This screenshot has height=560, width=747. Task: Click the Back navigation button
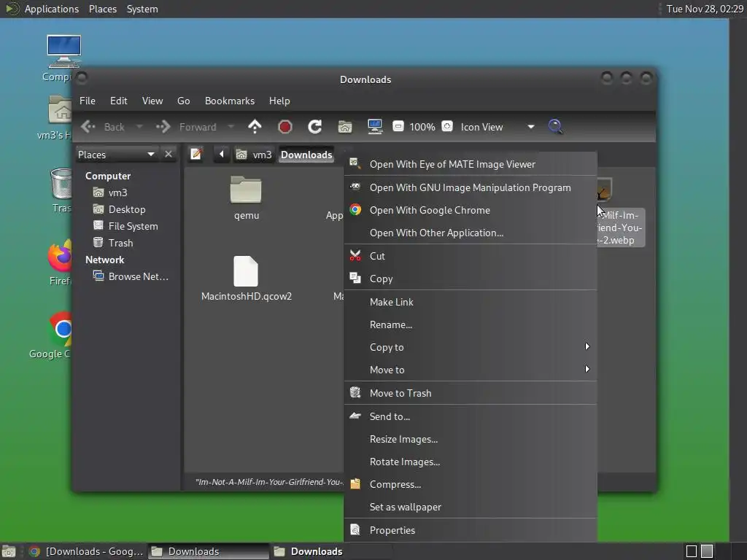(x=103, y=127)
